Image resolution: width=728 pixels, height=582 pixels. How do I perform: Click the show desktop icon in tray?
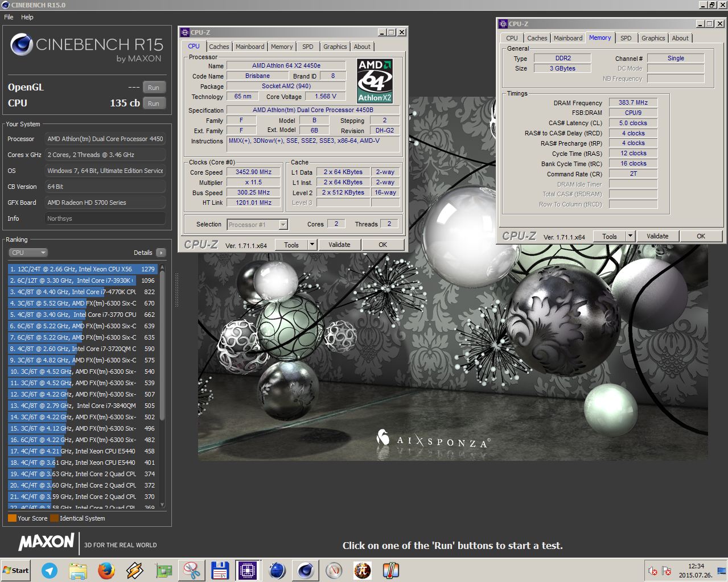pyautogui.click(x=723, y=570)
